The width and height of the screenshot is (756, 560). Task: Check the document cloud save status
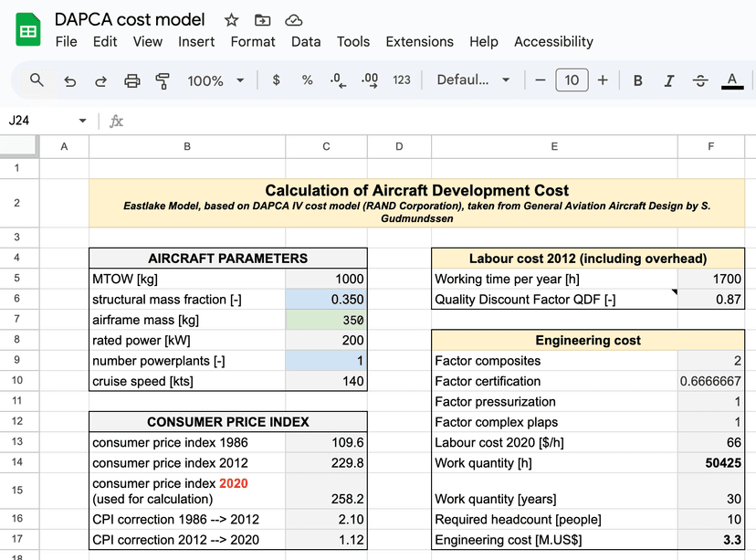pyautogui.click(x=294, y=20)
